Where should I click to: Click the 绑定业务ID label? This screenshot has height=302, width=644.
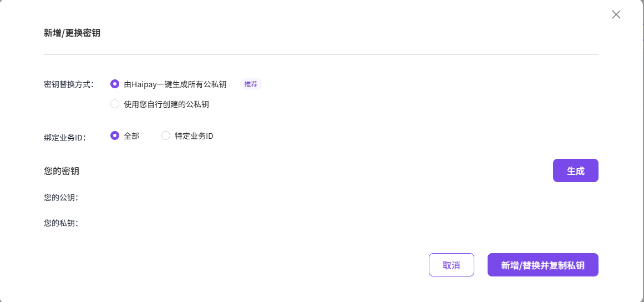[x=64, y=137]
